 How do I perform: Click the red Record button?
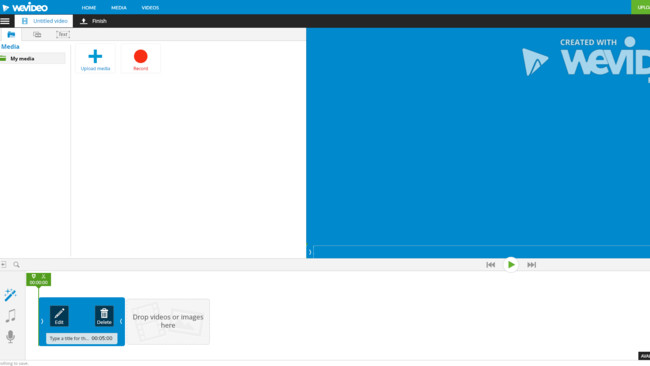point(141,59)
